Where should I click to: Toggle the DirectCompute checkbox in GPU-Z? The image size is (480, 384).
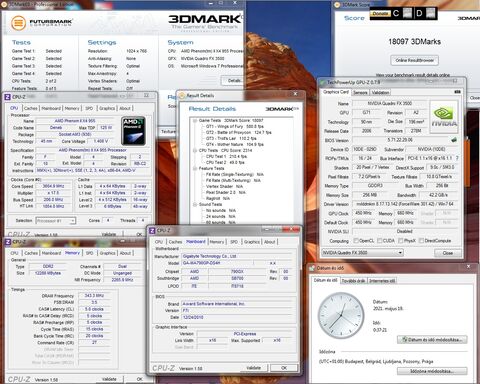421,240
